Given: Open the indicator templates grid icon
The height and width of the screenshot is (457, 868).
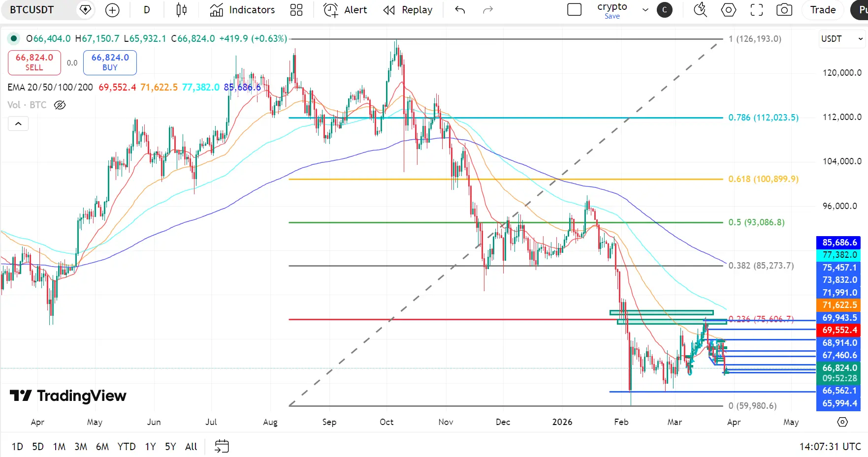Looking at the screenshot, I should tap(296, 10).
